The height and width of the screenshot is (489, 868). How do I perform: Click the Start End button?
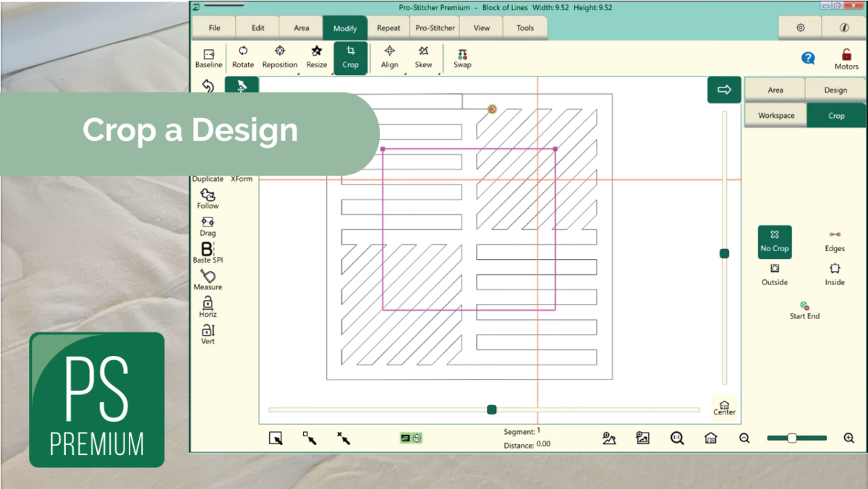[804, 310]
